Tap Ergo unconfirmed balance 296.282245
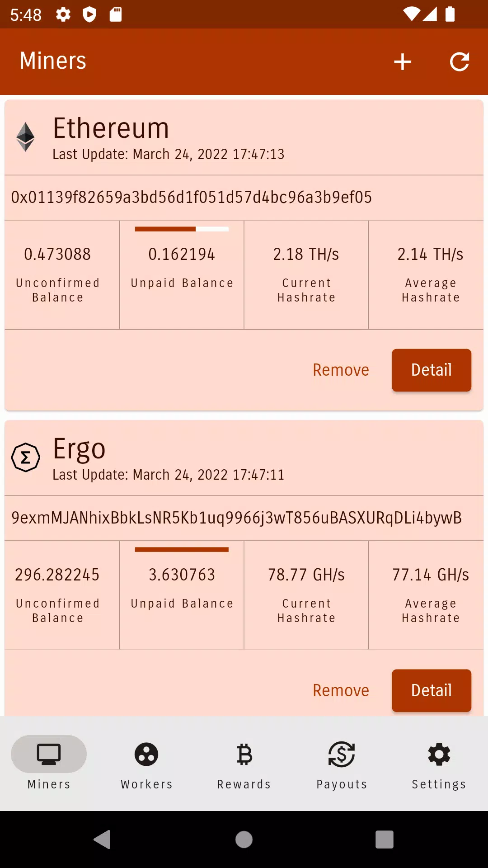The image size is (488, 868). point(57,575)
